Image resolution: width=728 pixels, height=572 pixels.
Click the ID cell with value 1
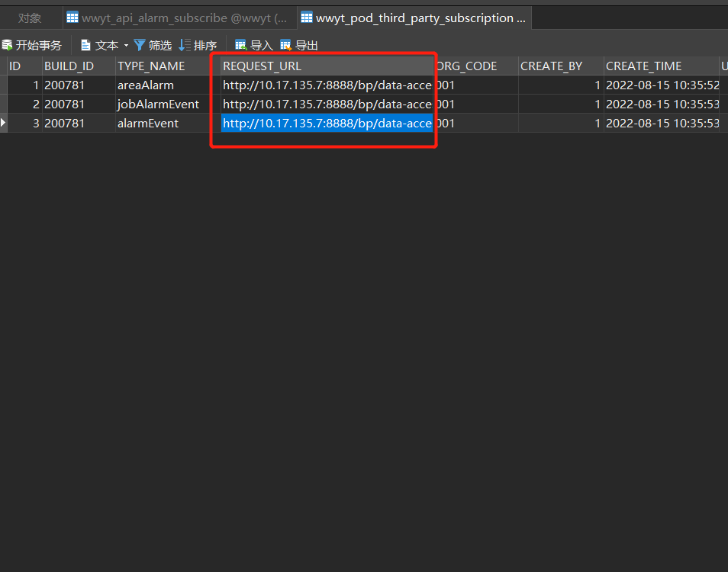click(x=24, y=85)
